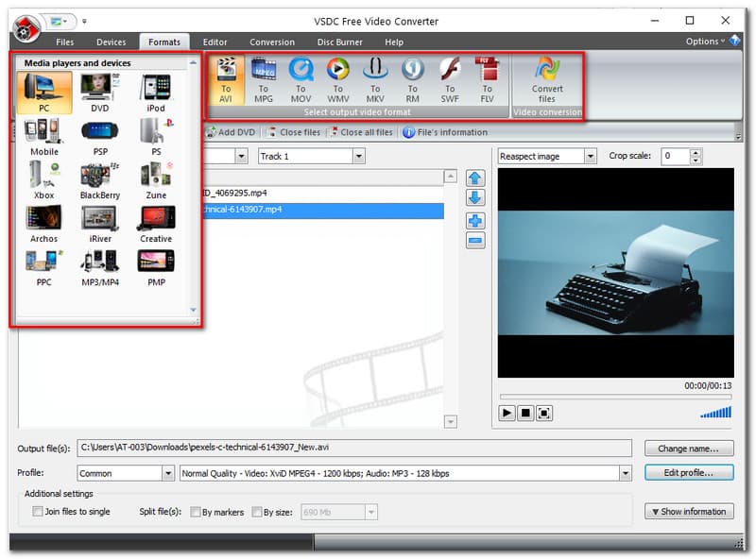
Task: Click the video preview seek slider
Action: (615, 397)
